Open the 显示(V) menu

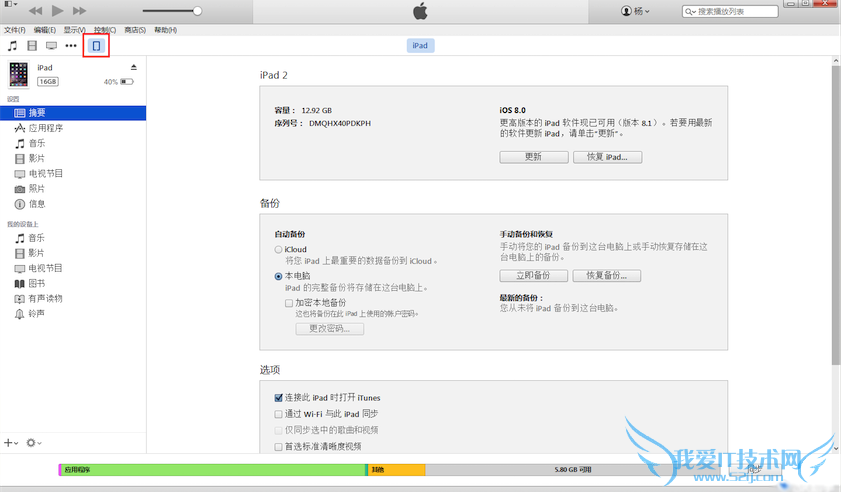(75, 30)
